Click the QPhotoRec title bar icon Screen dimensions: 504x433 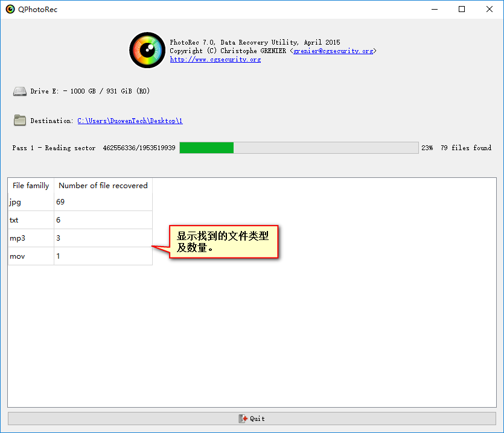10,9
